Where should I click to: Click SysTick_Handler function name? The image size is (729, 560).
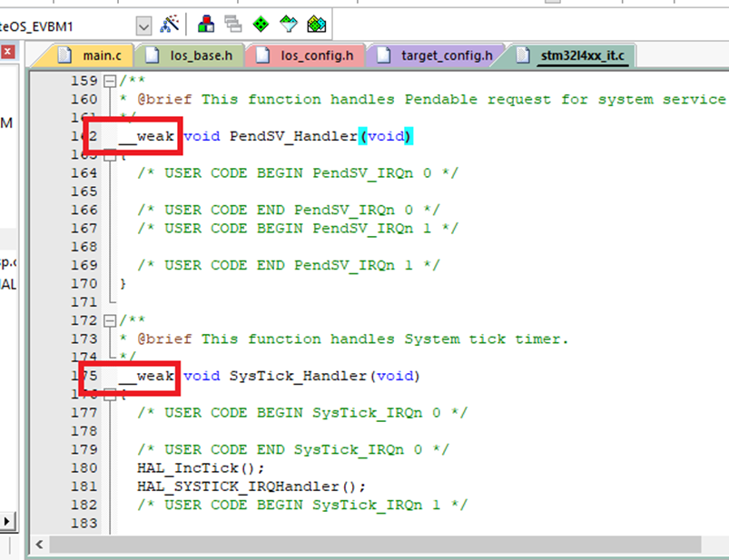(298, 376)
